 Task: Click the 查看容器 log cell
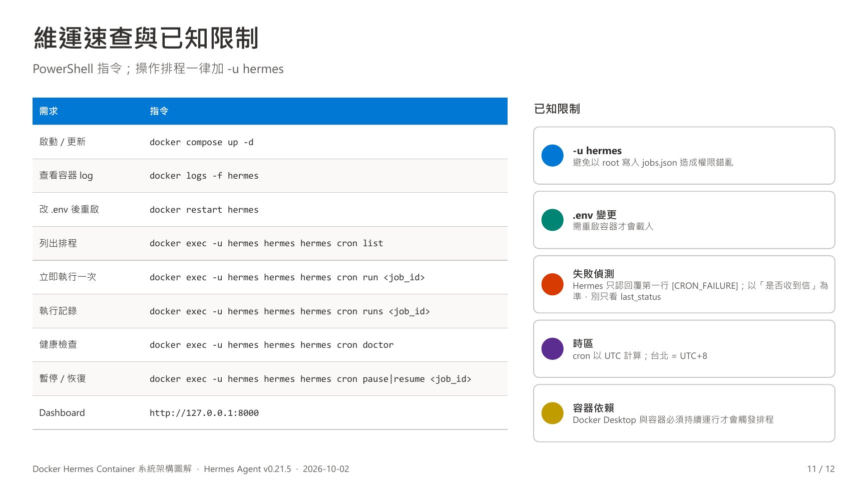(66, 176)
